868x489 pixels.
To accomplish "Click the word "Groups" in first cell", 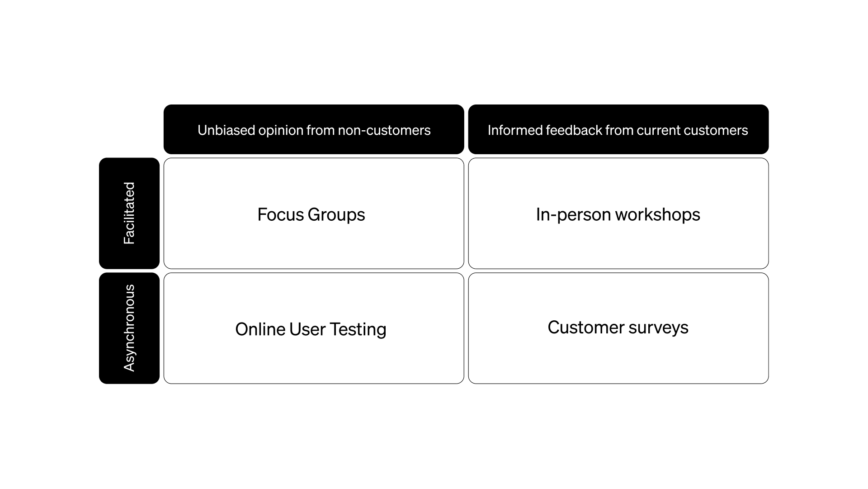I will (x=336, y=215).
